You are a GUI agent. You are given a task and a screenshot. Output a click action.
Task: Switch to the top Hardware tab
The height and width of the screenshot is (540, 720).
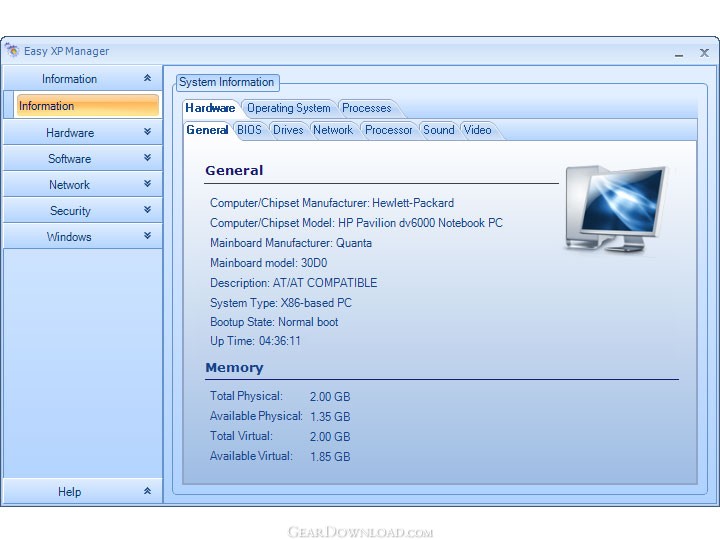210,108
